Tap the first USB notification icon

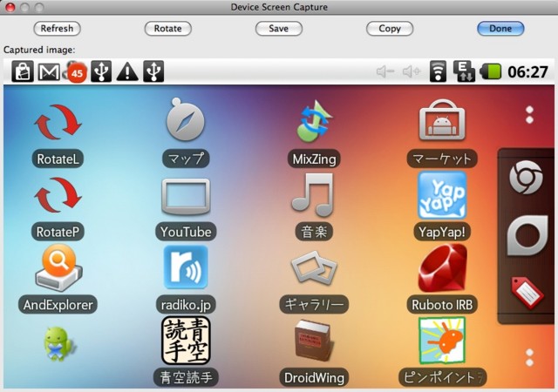[x=101, y=71]
